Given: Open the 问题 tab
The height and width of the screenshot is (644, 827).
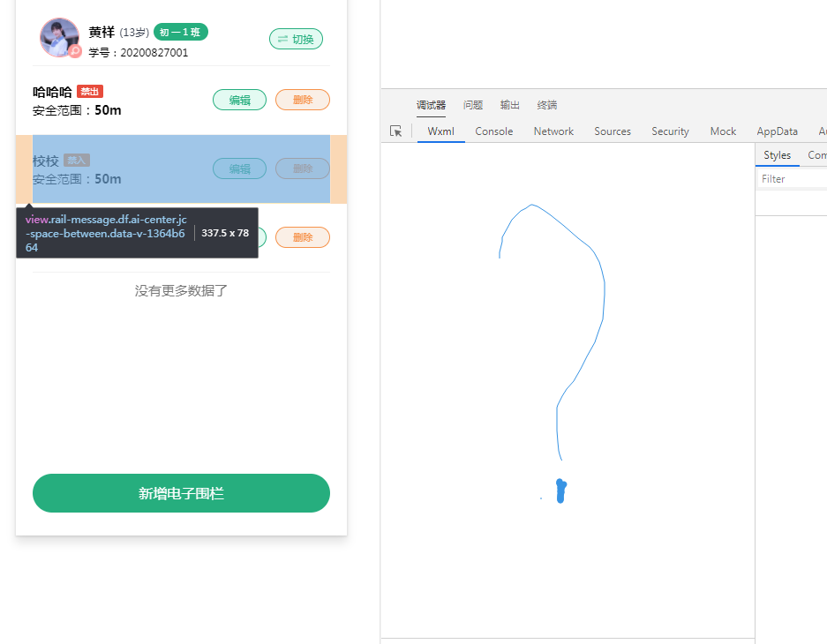Looking at the screenshot, I should [473, 105].
